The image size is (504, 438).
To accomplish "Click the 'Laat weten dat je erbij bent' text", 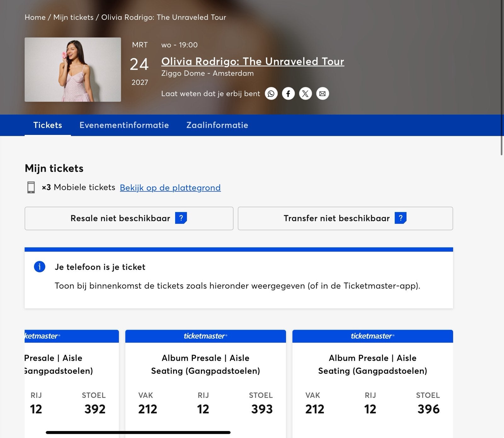I will click(210, 94).
